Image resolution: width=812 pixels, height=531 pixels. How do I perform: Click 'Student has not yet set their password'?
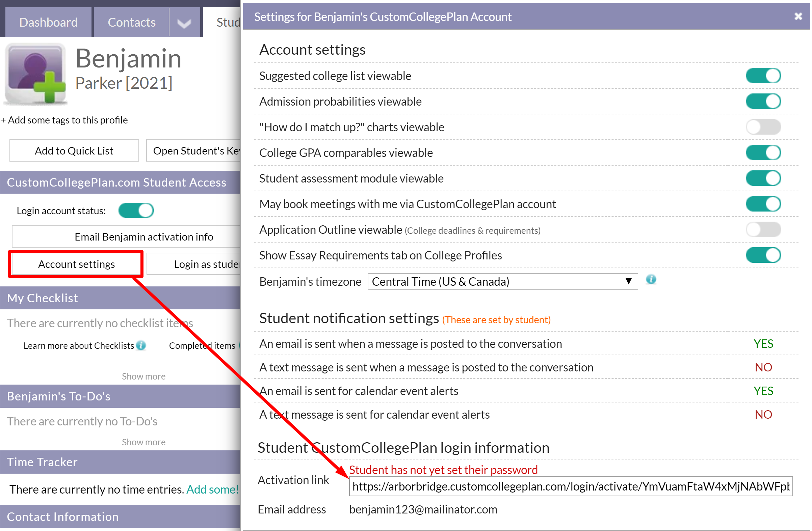coord(443,470)
